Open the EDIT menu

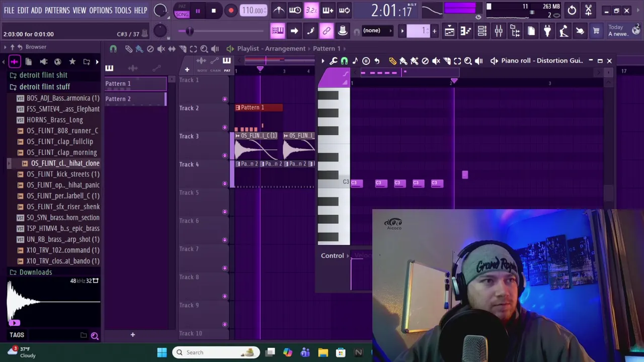(x=23, y=10)
